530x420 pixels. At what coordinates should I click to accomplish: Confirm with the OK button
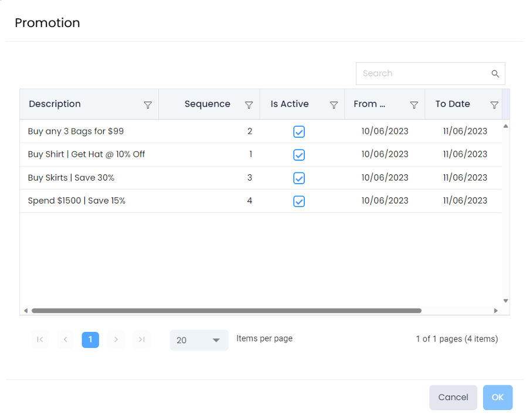coord(497,397)
